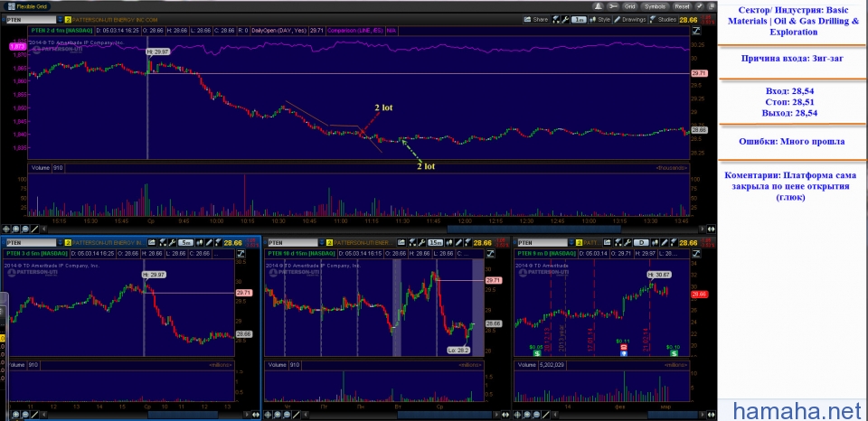This screenshot has width=868, height=421.
Task: Click share icon in daily chart toolbar
Action: [x=608, y=242]
